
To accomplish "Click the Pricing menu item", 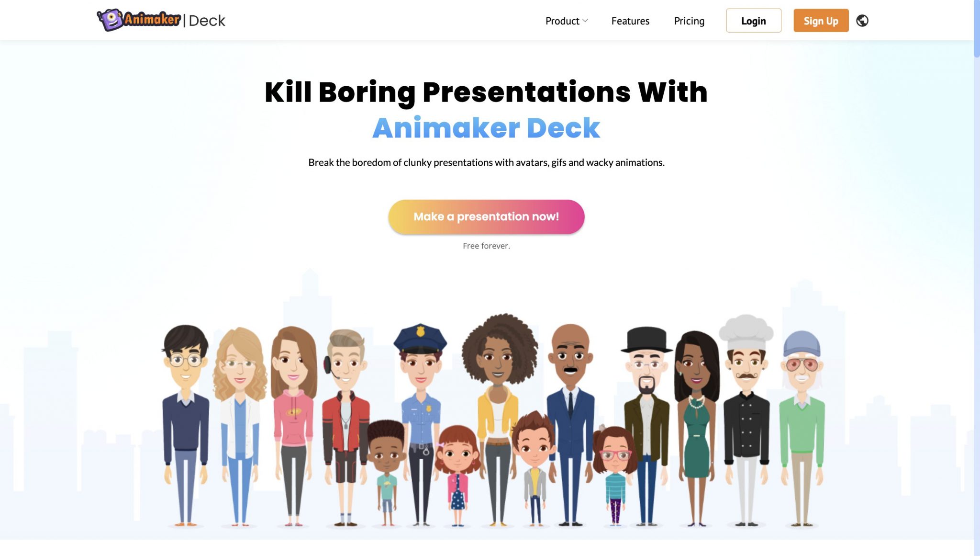I will (x=689, y=20).
